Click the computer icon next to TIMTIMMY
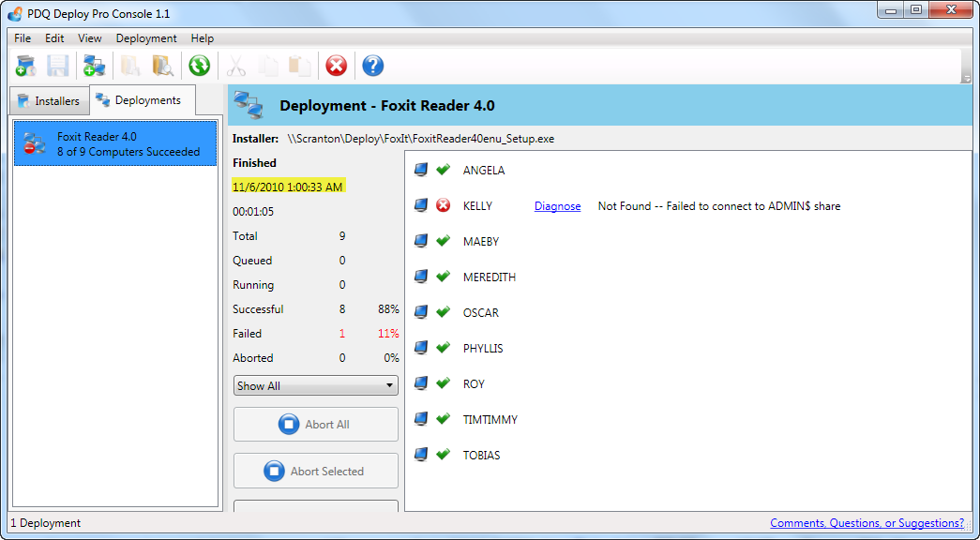Image resolution: width=980 pixels, height=540 pixels. (421, 419)
